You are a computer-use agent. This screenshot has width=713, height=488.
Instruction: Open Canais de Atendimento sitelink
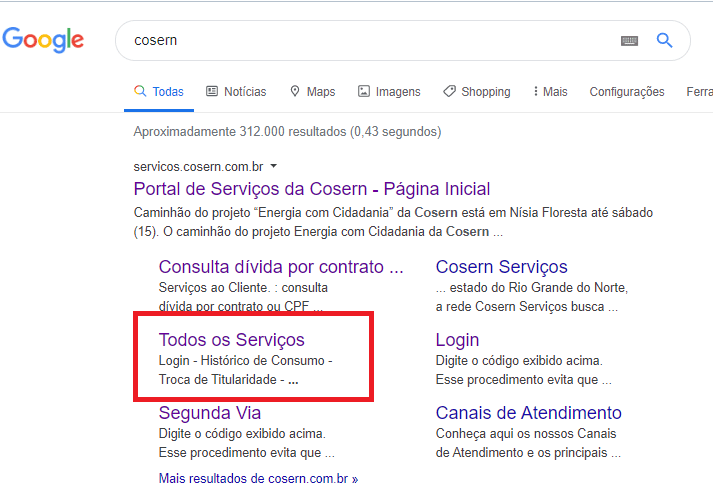coord(528,413)
